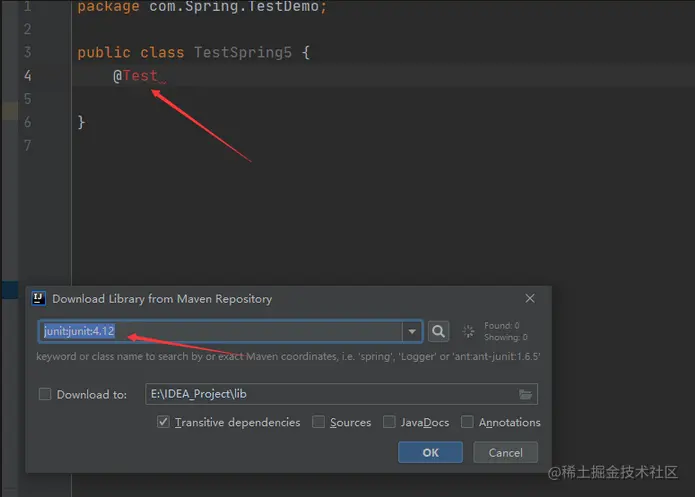The image size is (695, 497).
Task: Tick the Sources checkbox
Action: [x=318, y=422]
